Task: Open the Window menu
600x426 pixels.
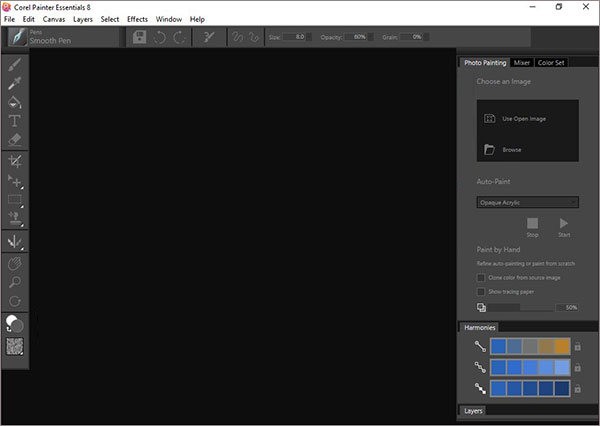Action: (x=169, y=19)
